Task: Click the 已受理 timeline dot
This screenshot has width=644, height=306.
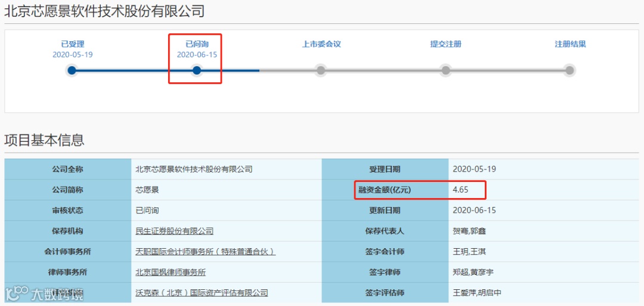Action: [72, 70]
